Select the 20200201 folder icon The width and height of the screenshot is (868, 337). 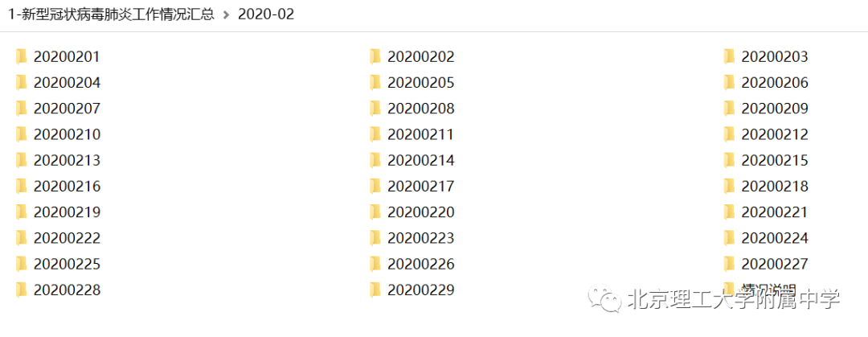(21, 56)
